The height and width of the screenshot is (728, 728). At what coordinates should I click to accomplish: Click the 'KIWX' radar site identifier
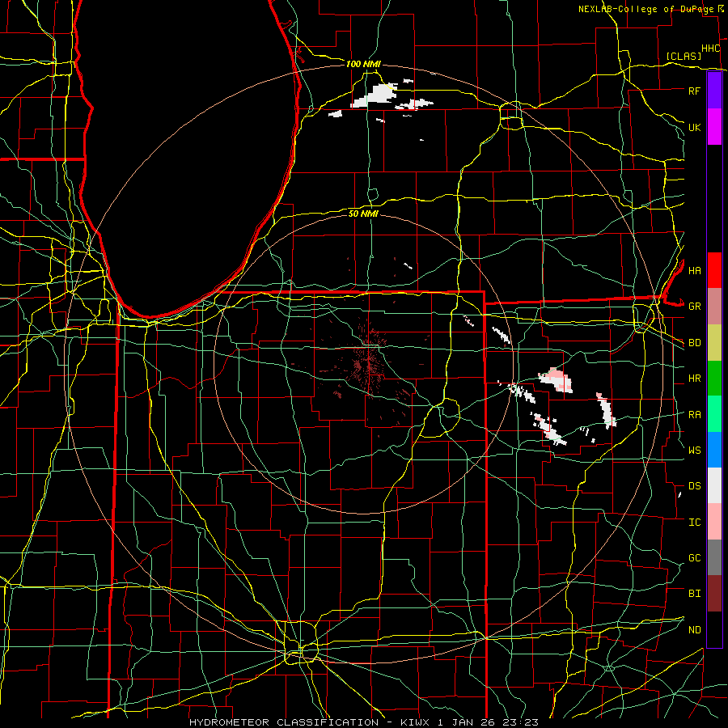tap(413, 722)
